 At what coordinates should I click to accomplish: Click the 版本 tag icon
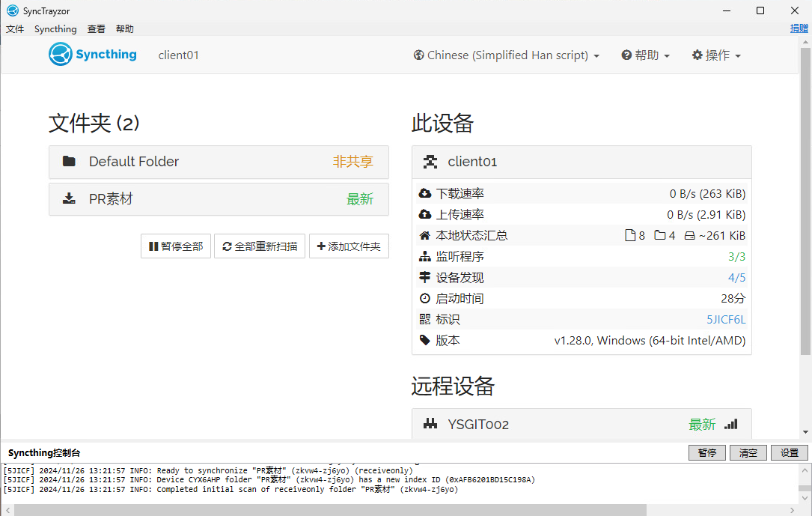424,340
